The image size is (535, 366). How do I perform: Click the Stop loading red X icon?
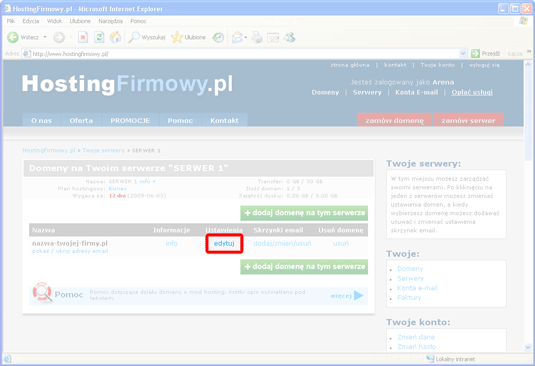coord(83,37)
